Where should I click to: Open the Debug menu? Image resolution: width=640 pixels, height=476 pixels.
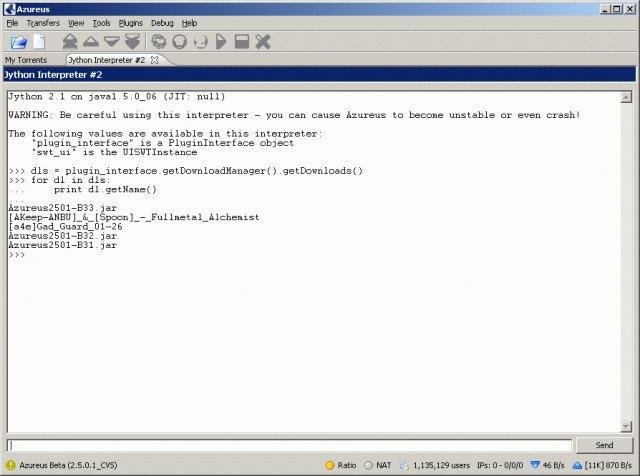coord(162,23)
